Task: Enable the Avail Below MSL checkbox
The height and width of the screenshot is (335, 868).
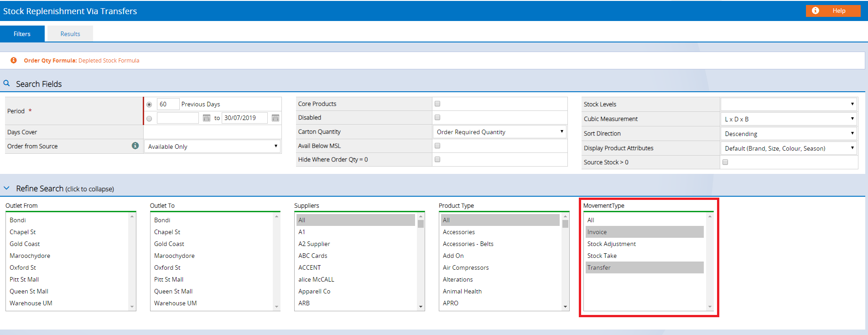Action: 437,146
